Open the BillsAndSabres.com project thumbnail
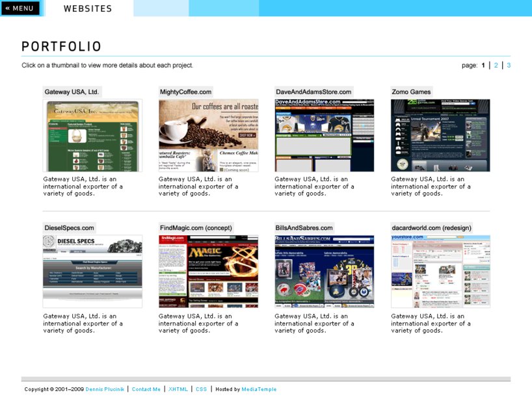The height and width of the screenshot is (408, 532). pyautogui.click(x=324, y=270)
